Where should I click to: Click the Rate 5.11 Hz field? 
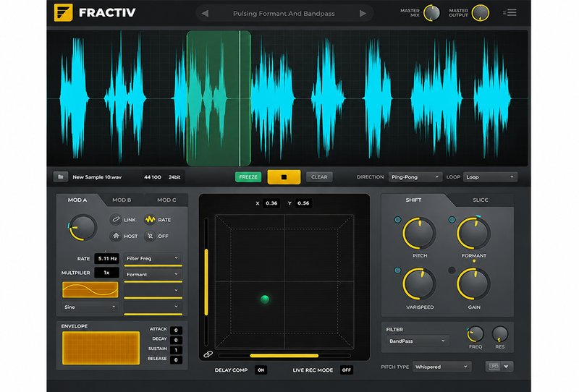tap(106, 258)
